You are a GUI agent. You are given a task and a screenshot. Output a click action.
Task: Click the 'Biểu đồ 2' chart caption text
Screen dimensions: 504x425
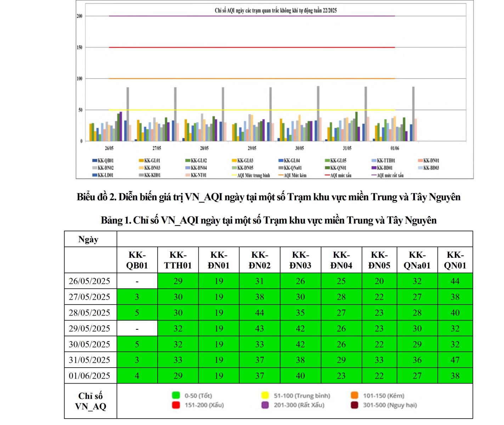point(268,197)
